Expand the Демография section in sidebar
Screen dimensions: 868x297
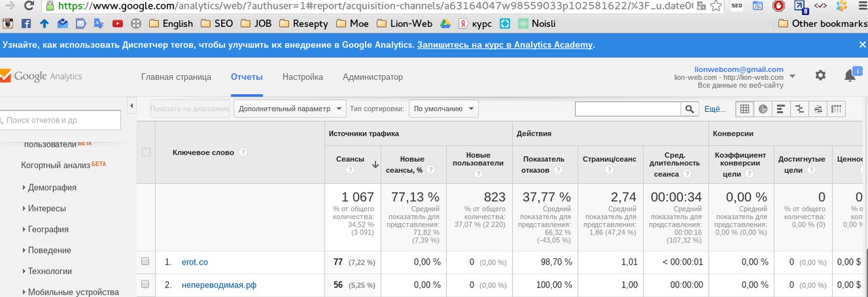(52, 187)
